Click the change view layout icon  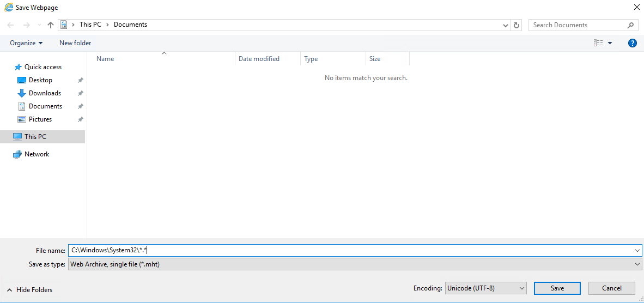598,43
